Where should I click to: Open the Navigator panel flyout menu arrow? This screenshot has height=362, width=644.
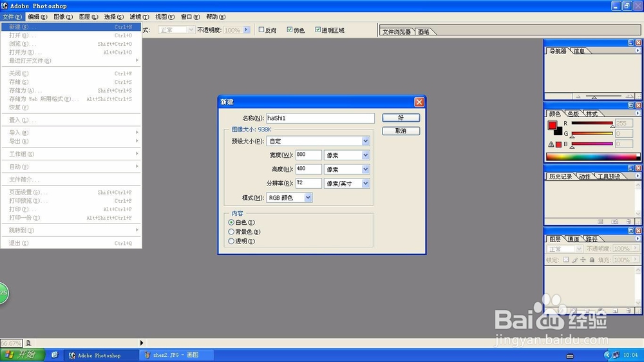638,50
